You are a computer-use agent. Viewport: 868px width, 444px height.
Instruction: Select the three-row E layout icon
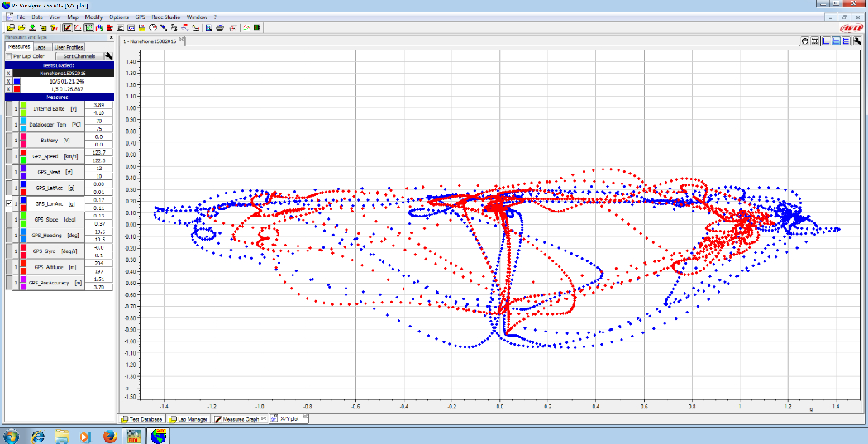click(847, 41)
